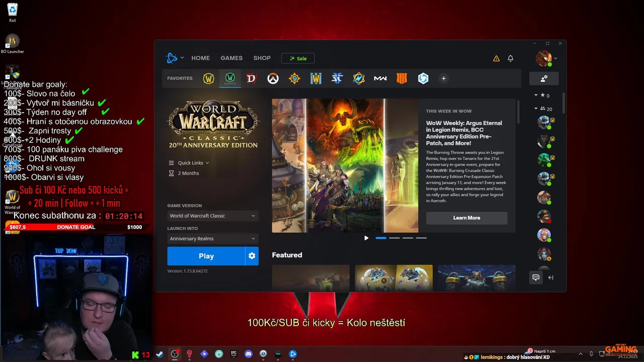Go to HOME tab
Viewport: 644px width, 362px height.
point(200,58)
